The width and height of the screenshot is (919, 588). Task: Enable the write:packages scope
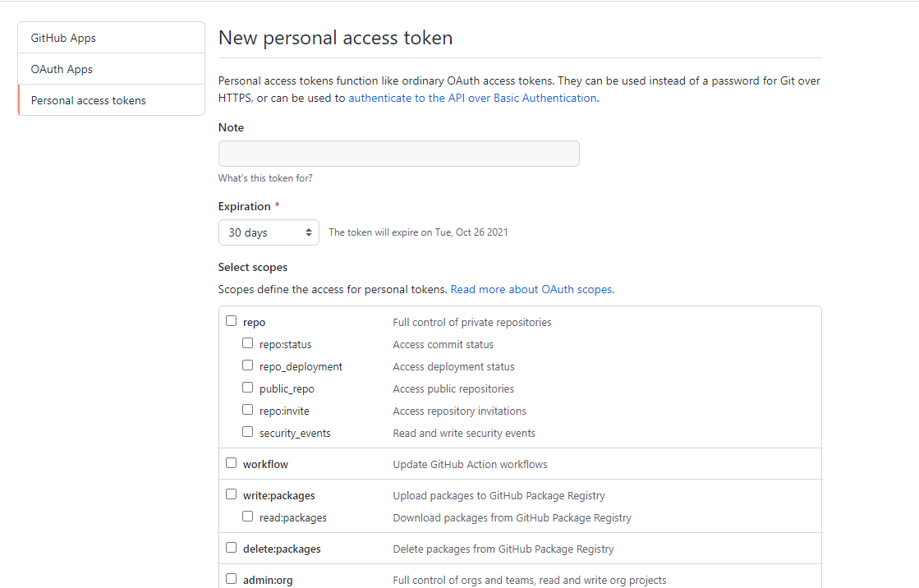(231, 494)
